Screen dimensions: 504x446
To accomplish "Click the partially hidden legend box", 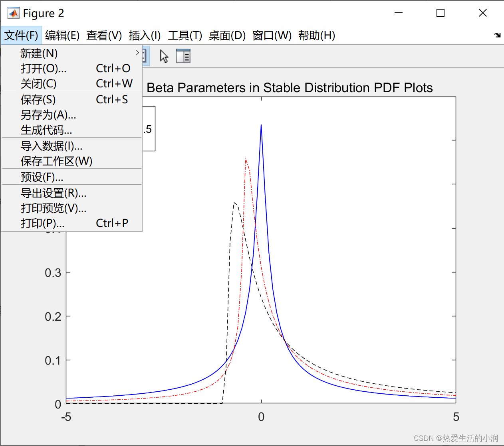I will click(149, 128).
